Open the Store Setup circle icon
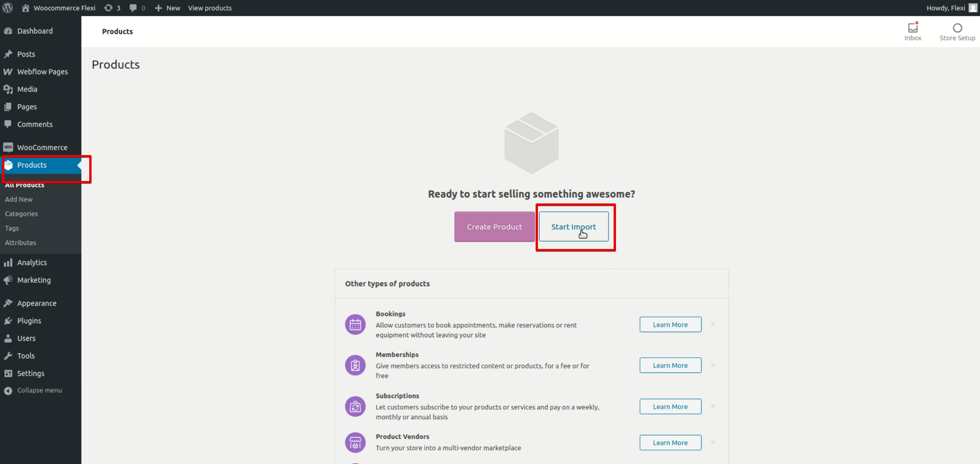The width and height of the screenshot is (980, 464). pyautogui.click(x=957, y=28)
